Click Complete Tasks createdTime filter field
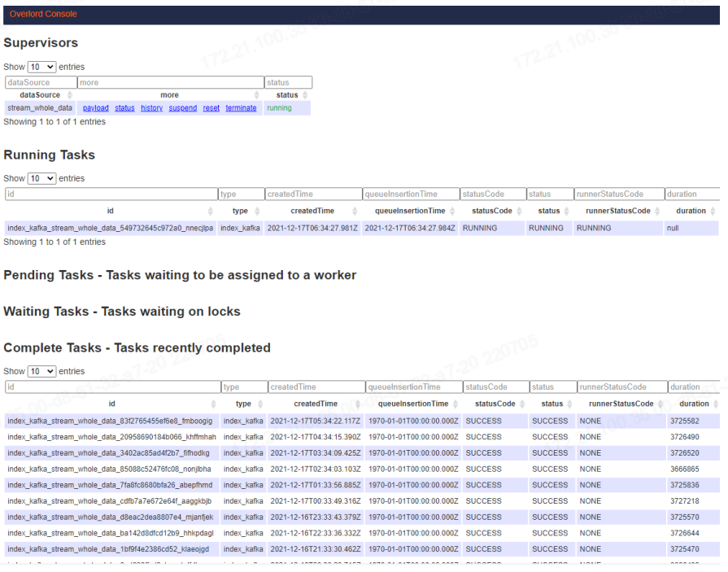This screenshot has height=572, width=728. 316,387
